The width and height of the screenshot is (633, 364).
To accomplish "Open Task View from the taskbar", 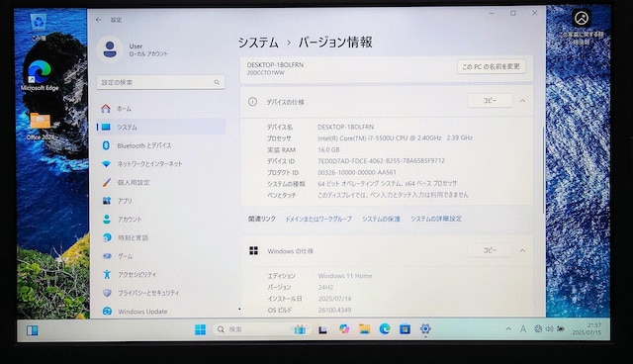I will pyautogui.click(x=322, y=329).
